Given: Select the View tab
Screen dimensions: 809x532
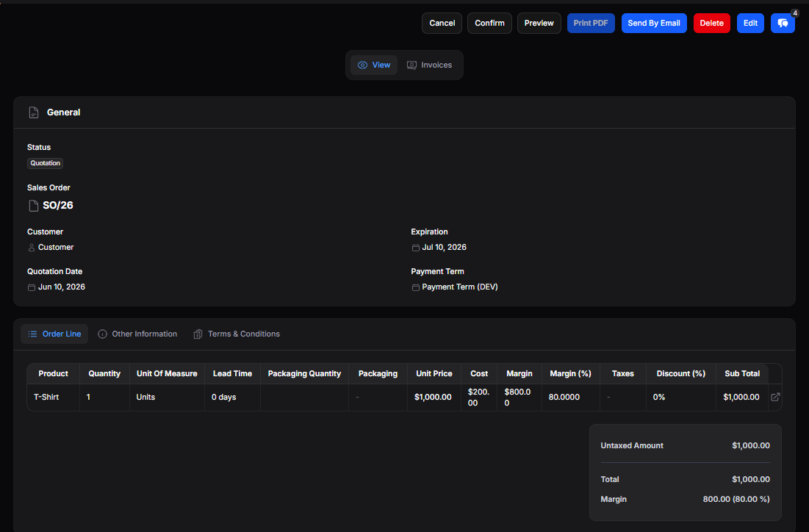Looking at the screenshot, I should tap(374, 65).
